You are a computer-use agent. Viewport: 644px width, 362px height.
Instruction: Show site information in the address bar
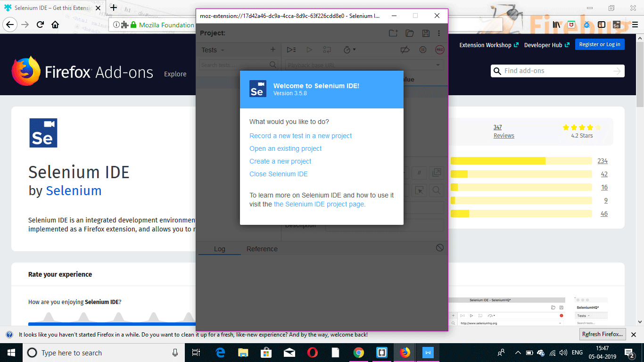[116, 25]
